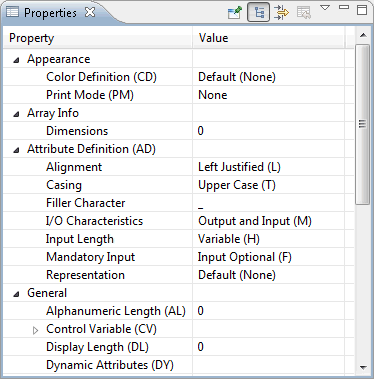This screenshot has height=379, width=374.
Task: Pin the Properties view to selection
Action: coord(235,13)
